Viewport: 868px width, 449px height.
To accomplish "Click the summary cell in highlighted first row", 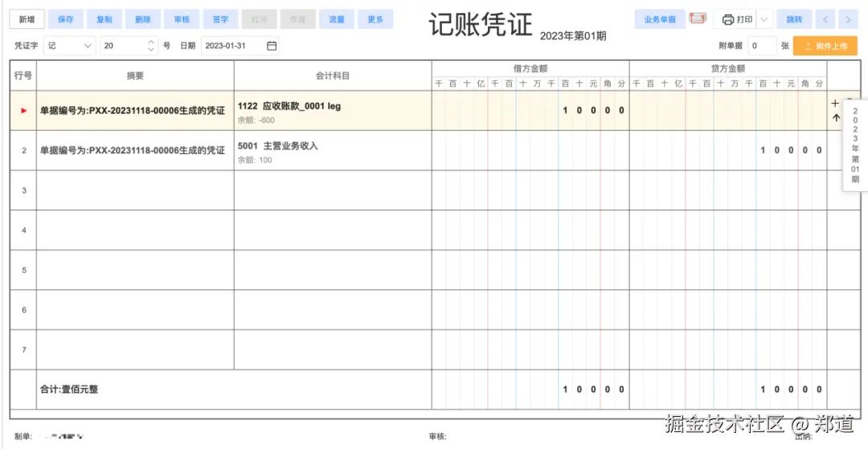I will click(135, 111).
